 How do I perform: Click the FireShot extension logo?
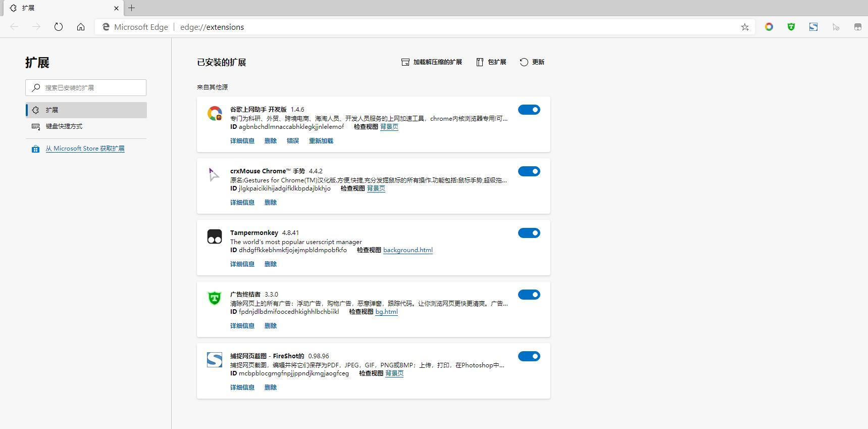(x=215, y=360)
